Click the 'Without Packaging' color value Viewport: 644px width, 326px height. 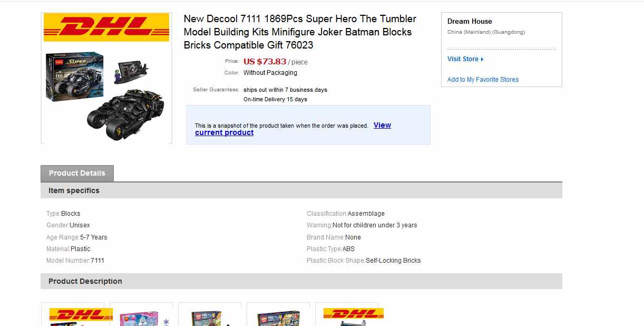(270, 73)
